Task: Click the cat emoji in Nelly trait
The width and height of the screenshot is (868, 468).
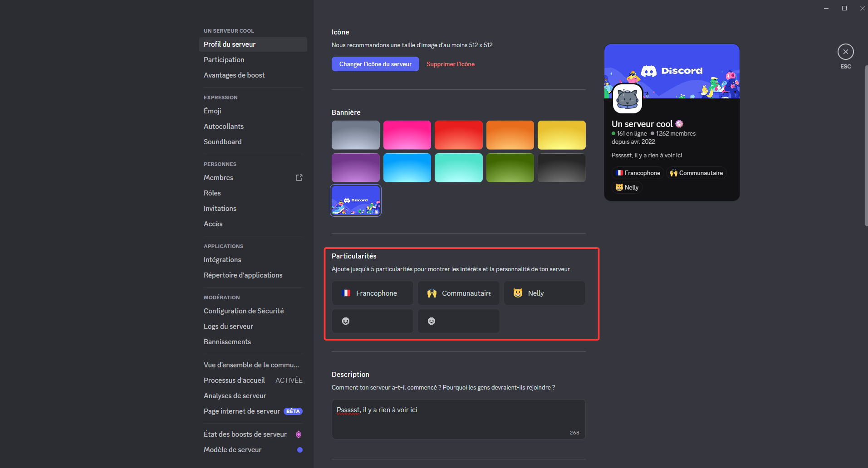Action: tap(518, 293)
